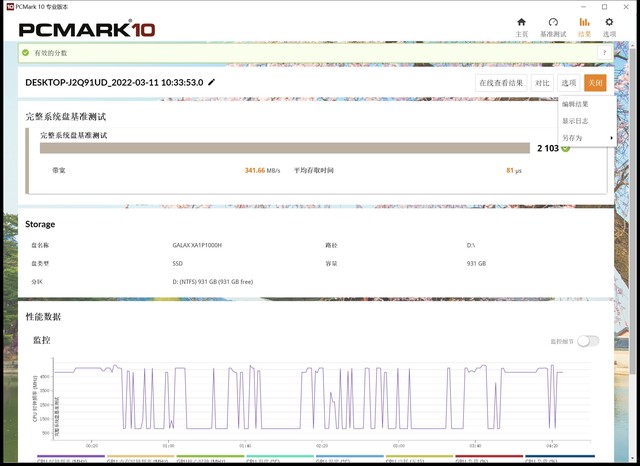Toggle the teal legend swatch under the chart
This screenshot has height=466, width=640.
pos(280,456)
